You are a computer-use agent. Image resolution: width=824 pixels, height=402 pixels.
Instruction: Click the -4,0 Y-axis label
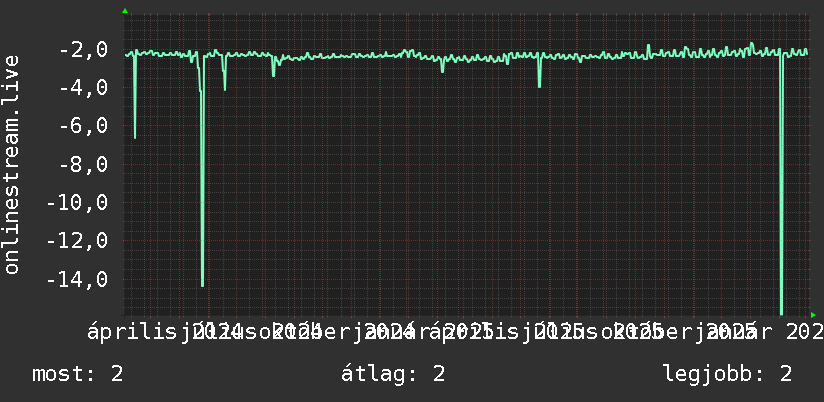coord(83,88)
